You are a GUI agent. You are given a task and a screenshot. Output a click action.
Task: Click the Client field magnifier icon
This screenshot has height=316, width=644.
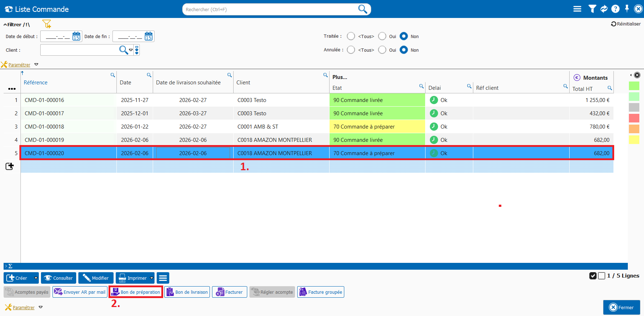coord(123,50)
